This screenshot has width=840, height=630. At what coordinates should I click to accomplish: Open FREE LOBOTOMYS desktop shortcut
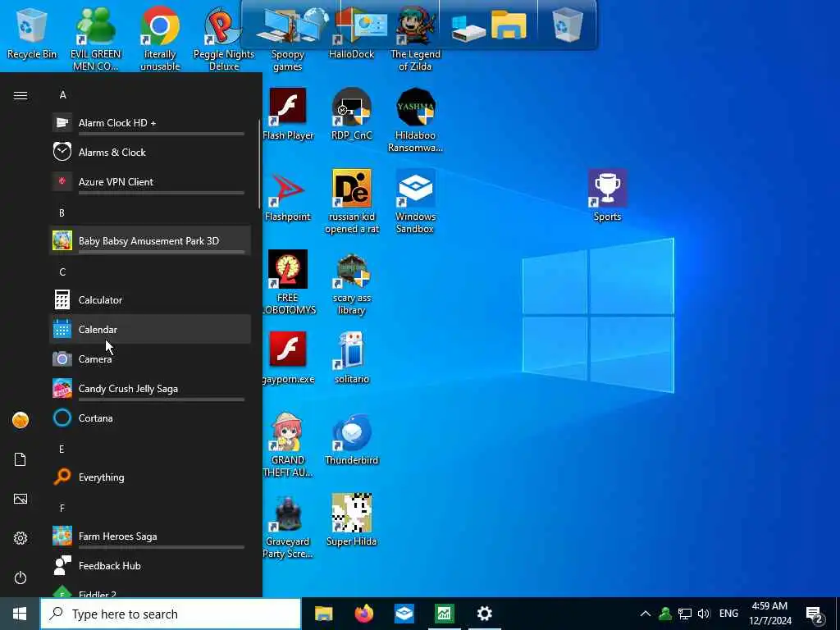pyautogui.click(x=288, y=282)
